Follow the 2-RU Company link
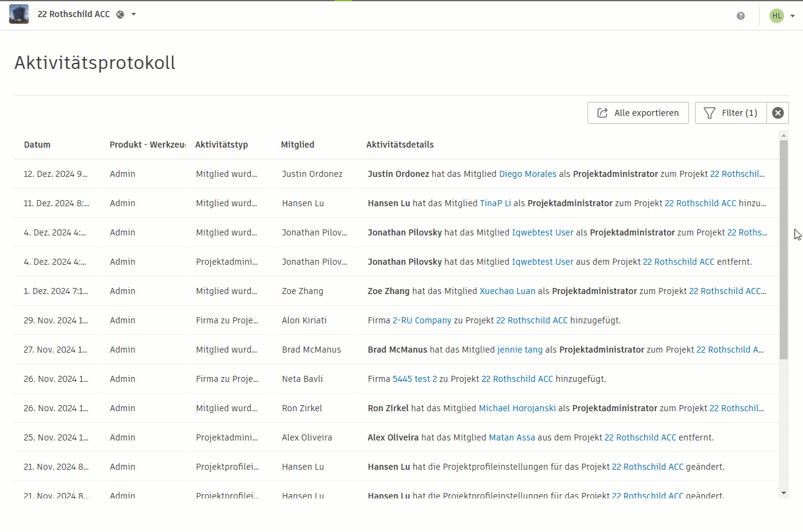 click(422, 320)
